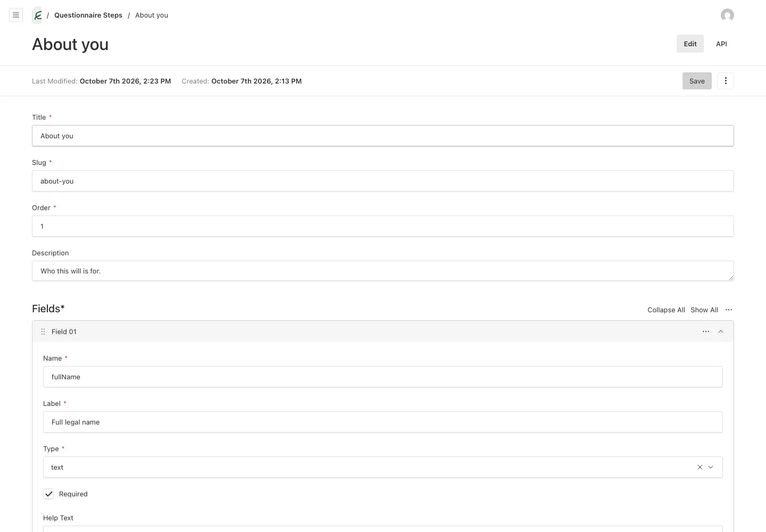Screen dimensions: 766x532
Task: Focus the Slug input field
Action: pos(383,181)
